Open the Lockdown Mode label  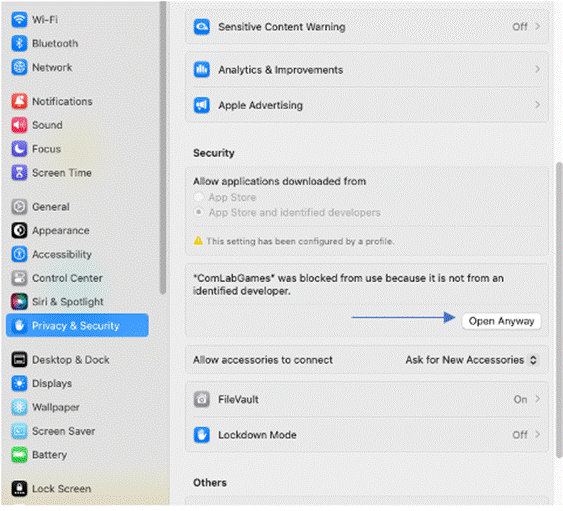click(x=257, y=435)
